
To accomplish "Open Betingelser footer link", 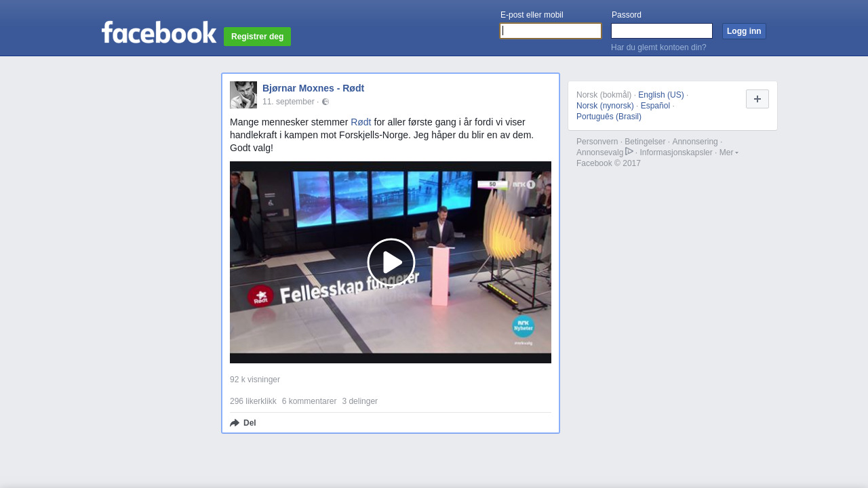I will [x=645, y=142].
